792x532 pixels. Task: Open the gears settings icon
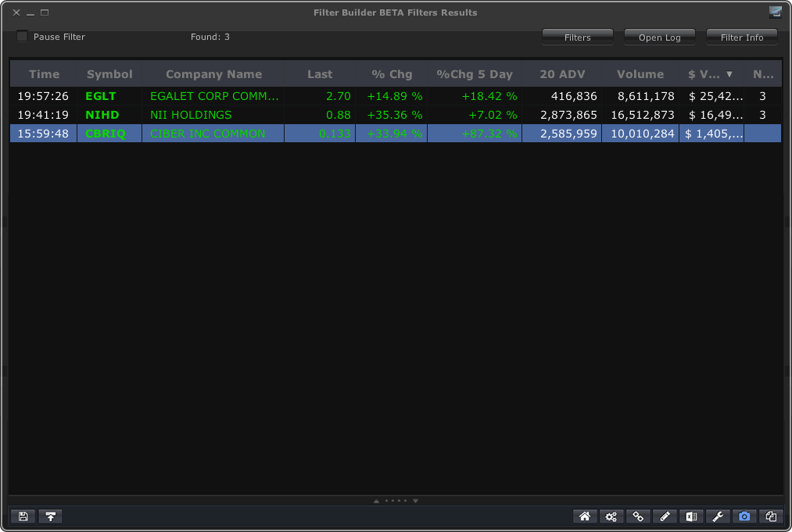click(611, 516)
